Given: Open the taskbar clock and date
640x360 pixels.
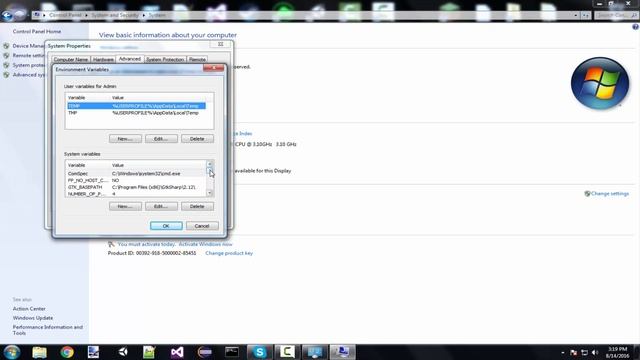Looking at the screenshot, I should (x=617, y=352).
